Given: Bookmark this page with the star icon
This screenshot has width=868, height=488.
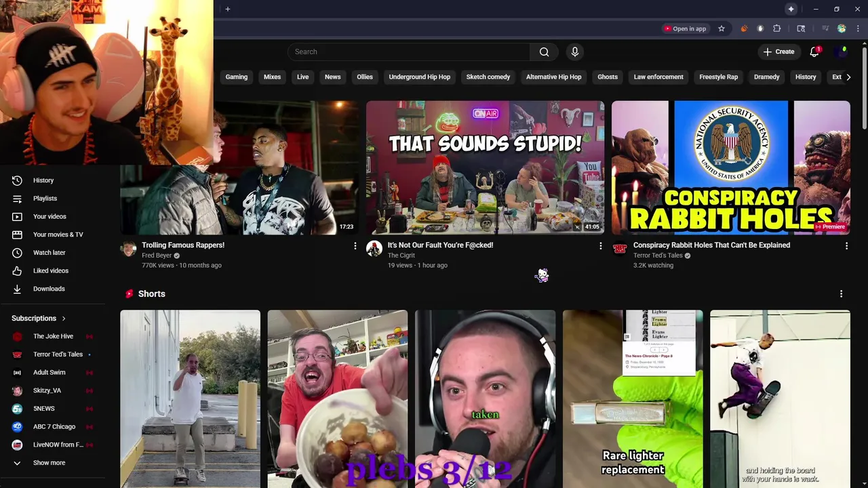Looking at the screenshot, I should tap(722, 28).
